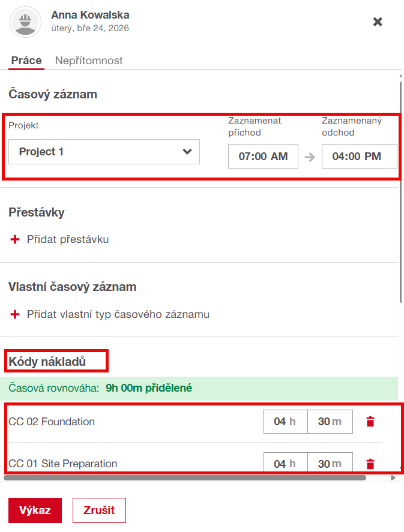Switch to the Nepřítomnost tab
The width and height of the screenshot is (404, 532).
[89, 61]
